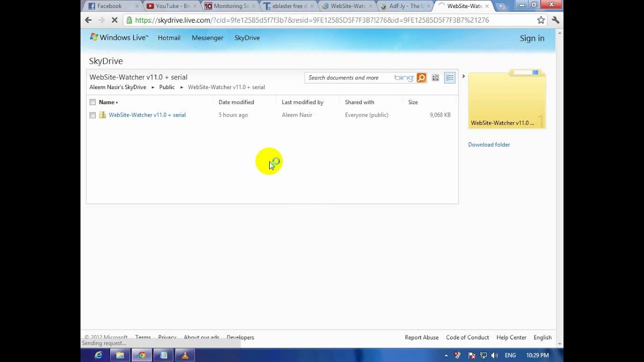The height and width of the screenshot is (362, 644).
Task: Click the Shared with column header
Action: [x=359, y=102]
